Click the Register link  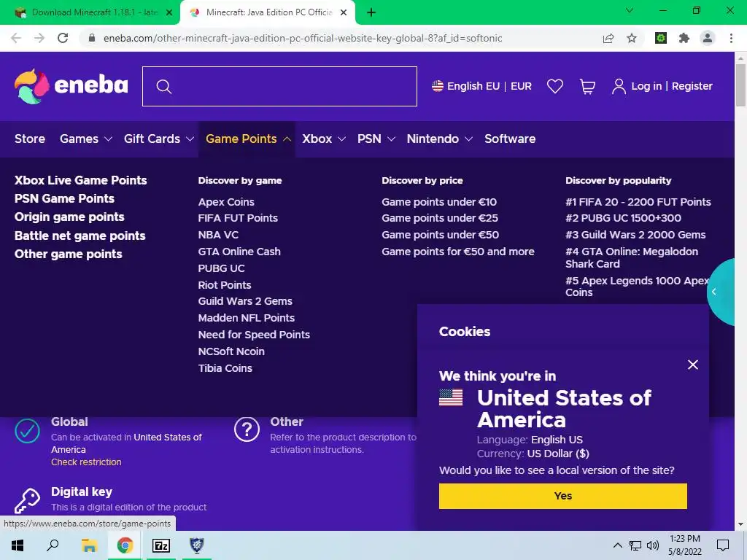point(692,86)
